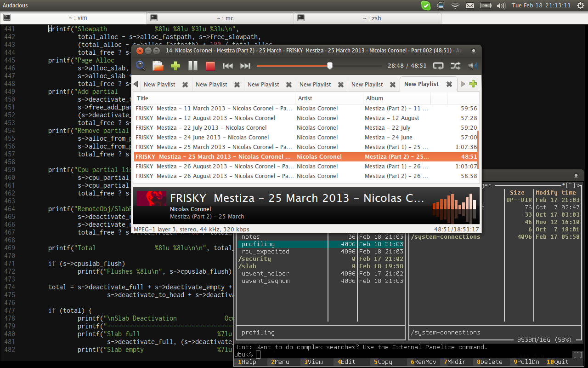Select track Mestiza – 12 August 2013

[x=305, y=118]
